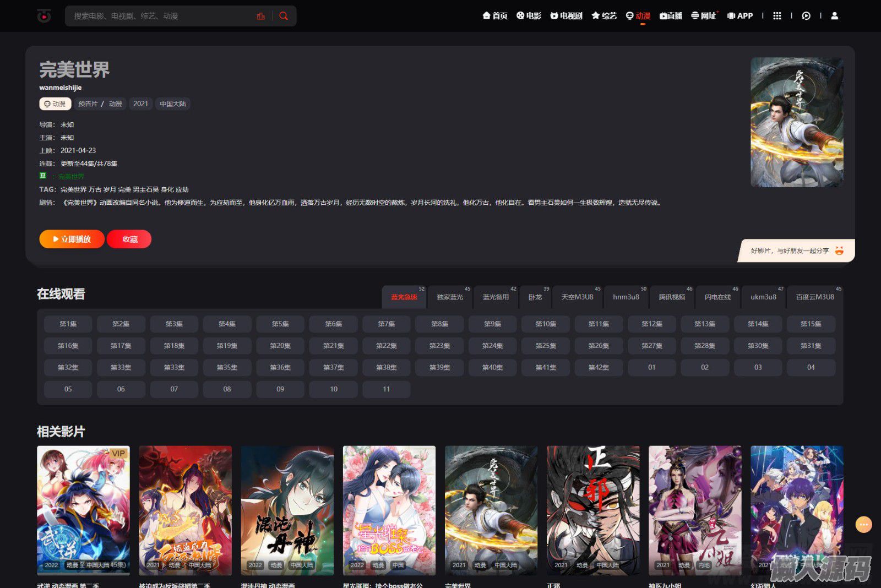Click the share emoji icon
This screenshot has width=881, height=588.
(839, 251)
